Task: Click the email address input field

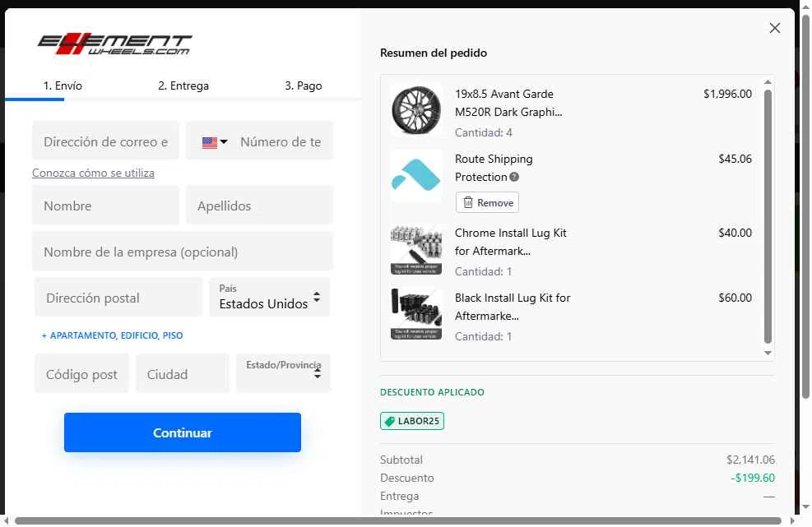Action: tap(105, 141)
